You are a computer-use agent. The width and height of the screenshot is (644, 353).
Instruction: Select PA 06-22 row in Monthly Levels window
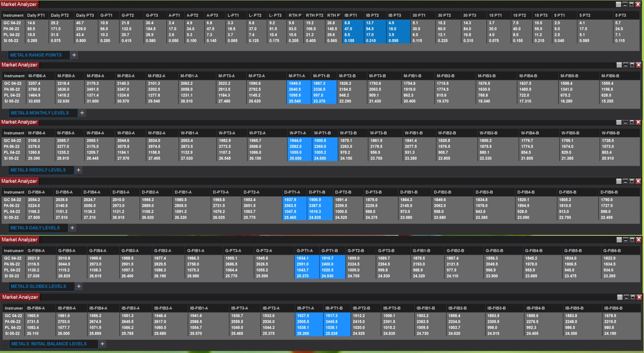[321, 89]
